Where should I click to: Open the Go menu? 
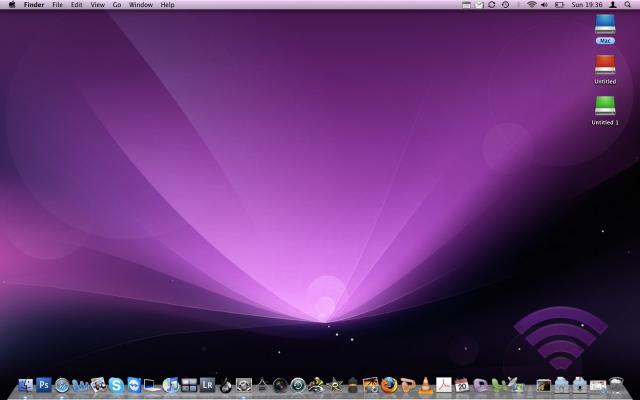(117, 5)
